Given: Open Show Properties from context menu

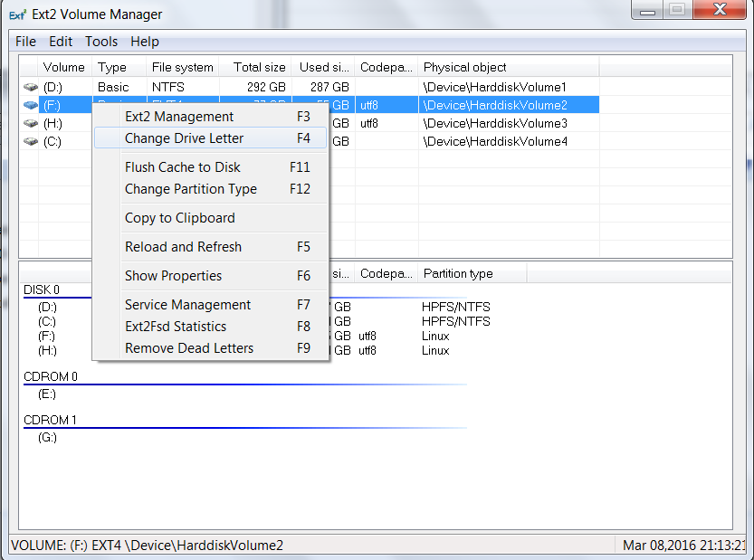Looking at the screenshot, I should click(211, 275).
